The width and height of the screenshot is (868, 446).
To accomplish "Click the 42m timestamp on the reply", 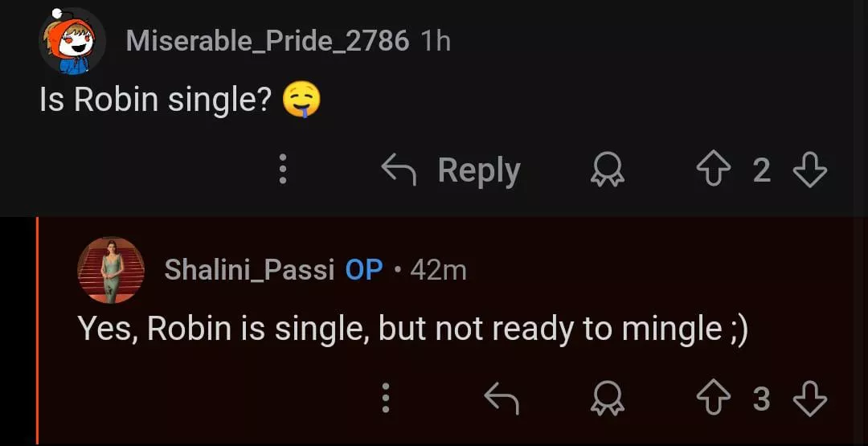I will pos(438,270).
